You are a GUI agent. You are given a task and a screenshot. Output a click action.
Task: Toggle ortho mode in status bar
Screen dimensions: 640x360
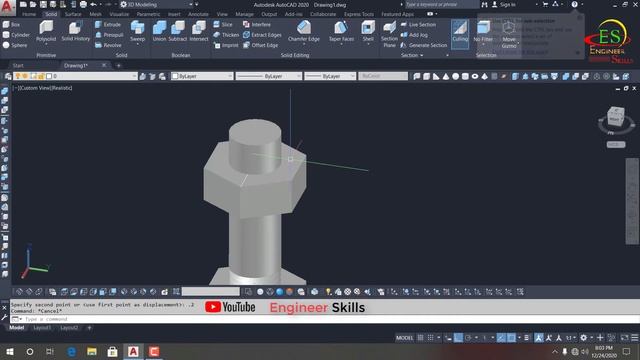[458, 338]
